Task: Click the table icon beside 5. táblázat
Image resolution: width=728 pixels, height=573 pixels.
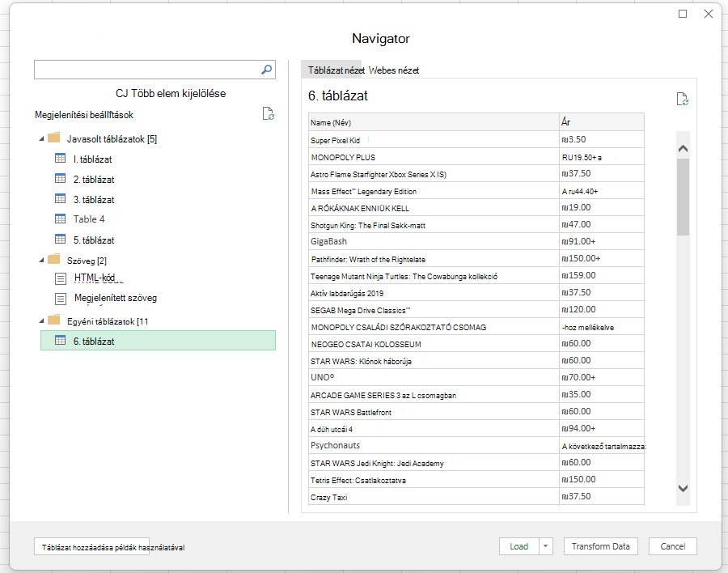Action: 61,240
